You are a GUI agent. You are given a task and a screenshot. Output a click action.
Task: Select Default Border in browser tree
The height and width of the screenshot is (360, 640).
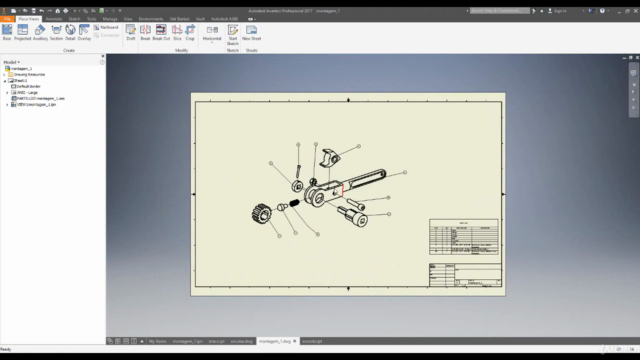26,87
